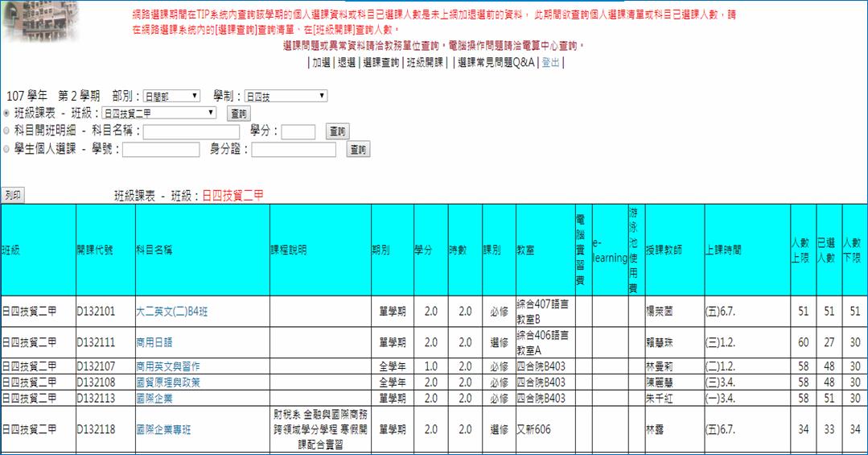This screenshot has width=868, height=455.
Task: Open course link 商用英文與習作
Action: point(168,366)
